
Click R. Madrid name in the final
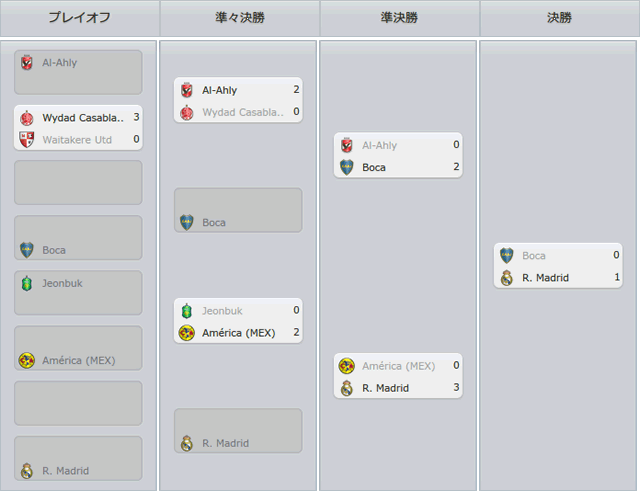click(545, 278)
